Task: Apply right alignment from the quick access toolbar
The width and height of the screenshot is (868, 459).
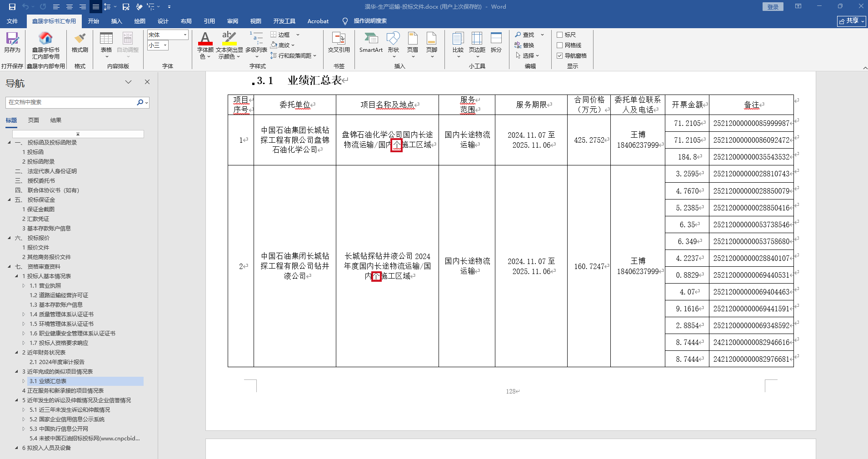Action: [x=83, y=7]
